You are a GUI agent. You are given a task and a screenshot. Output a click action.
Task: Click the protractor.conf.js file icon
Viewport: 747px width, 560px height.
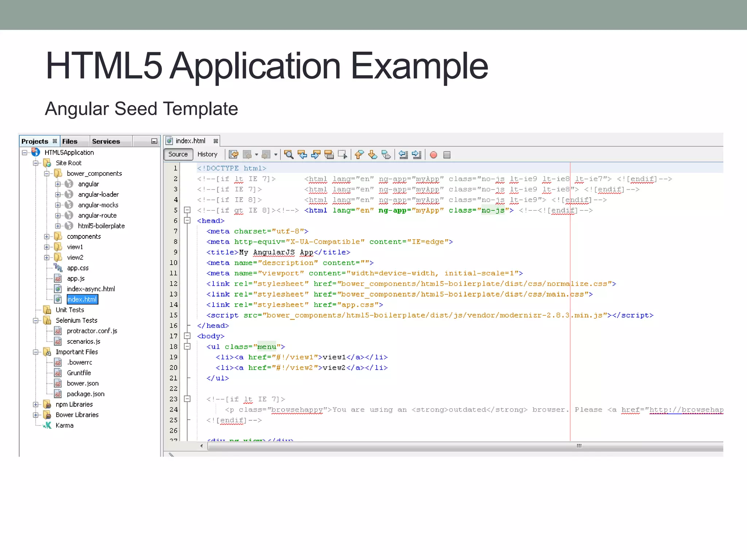click(x=58, y=331)
